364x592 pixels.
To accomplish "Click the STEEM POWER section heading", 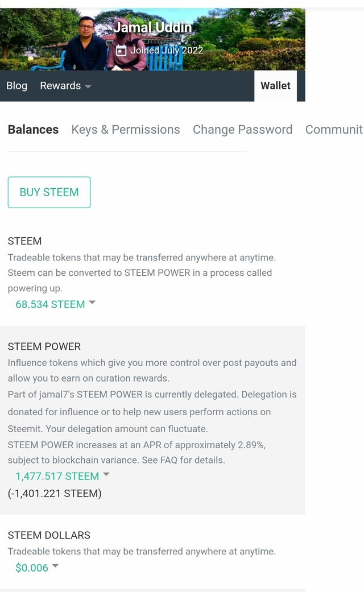I will 44,346.
